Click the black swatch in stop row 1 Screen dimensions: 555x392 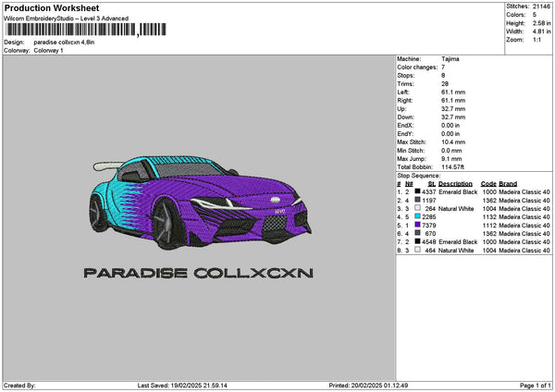418,191
